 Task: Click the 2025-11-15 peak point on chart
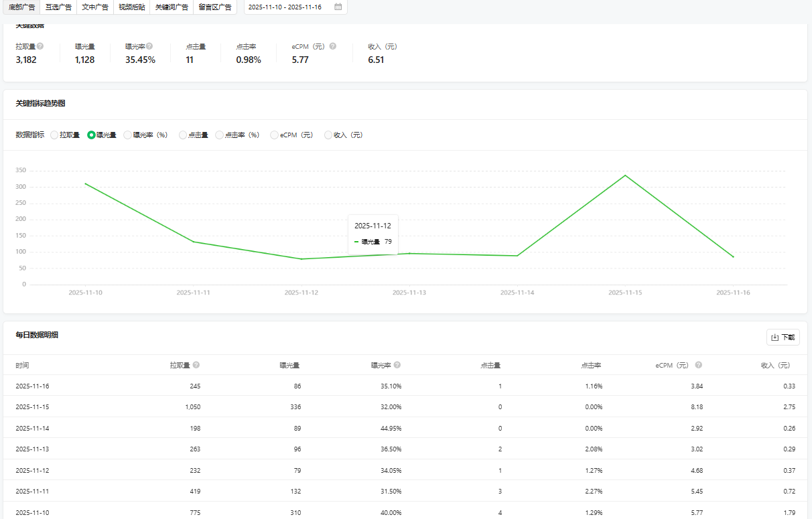click(625, 175)
